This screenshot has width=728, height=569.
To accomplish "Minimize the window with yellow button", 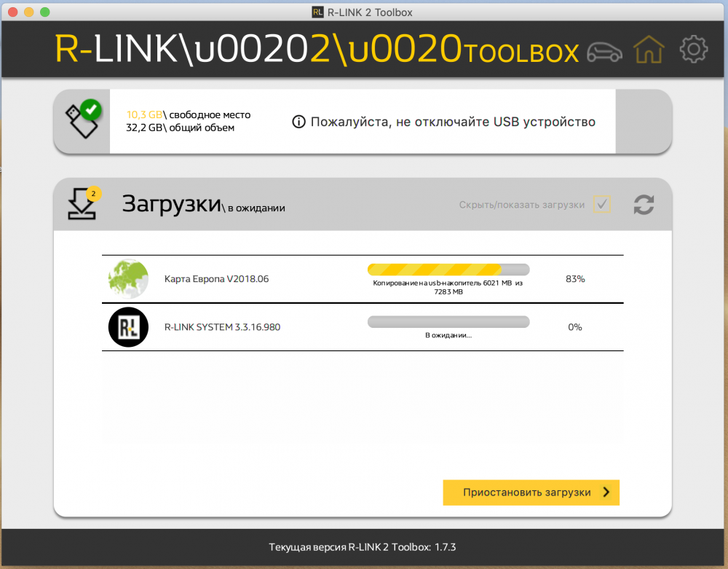I will 29,12.
